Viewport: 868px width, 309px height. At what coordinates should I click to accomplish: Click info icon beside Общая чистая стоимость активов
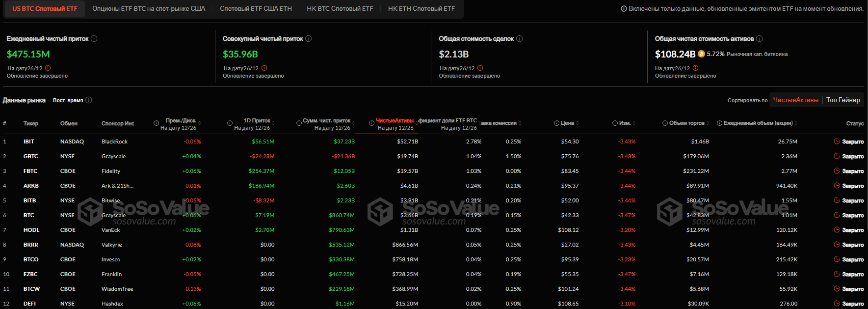[760, 39]
